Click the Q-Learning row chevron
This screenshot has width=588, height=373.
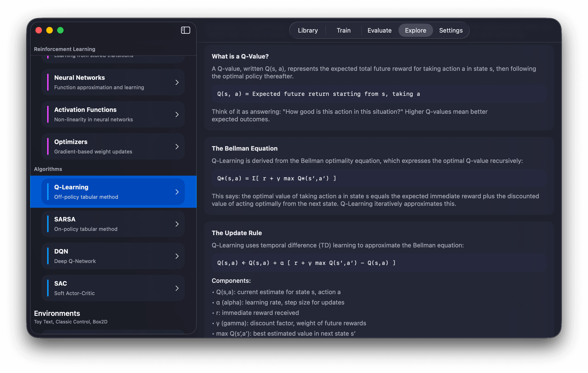point(177,192)
